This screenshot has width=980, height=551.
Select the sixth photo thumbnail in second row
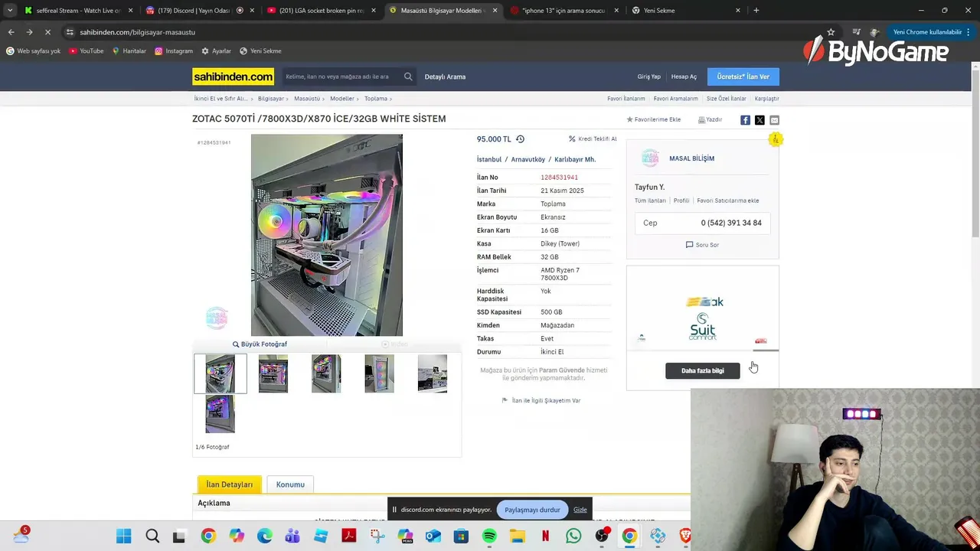point(220,414)
